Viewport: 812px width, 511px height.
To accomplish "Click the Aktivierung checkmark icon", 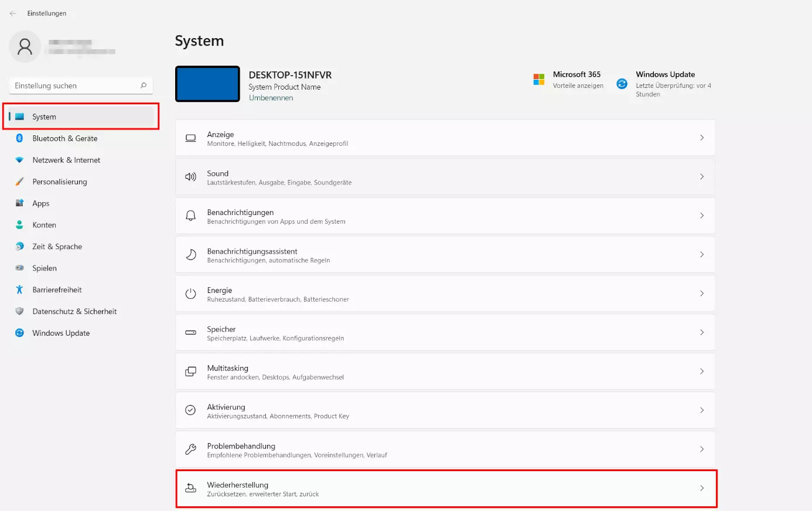I will point(190,410).
